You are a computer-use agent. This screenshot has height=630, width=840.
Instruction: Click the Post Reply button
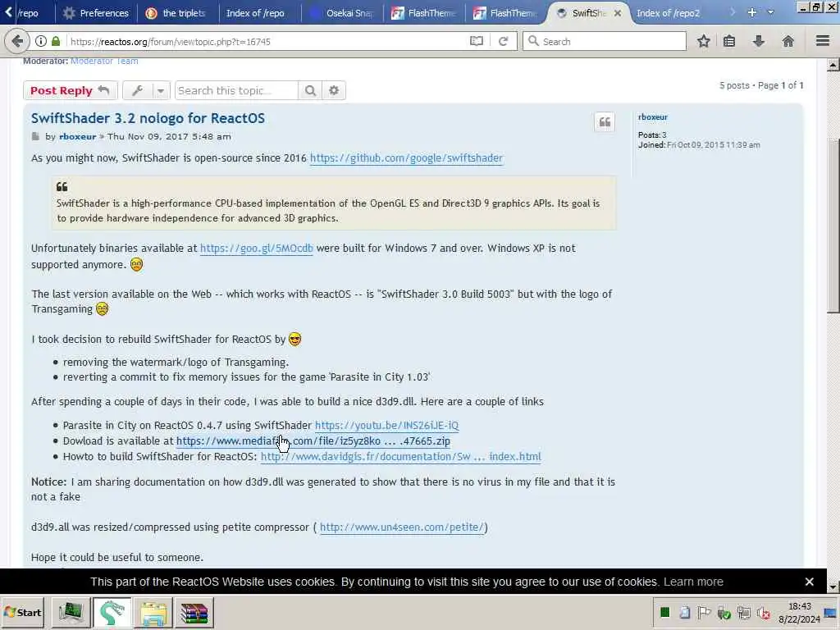(x=71, y=90)
